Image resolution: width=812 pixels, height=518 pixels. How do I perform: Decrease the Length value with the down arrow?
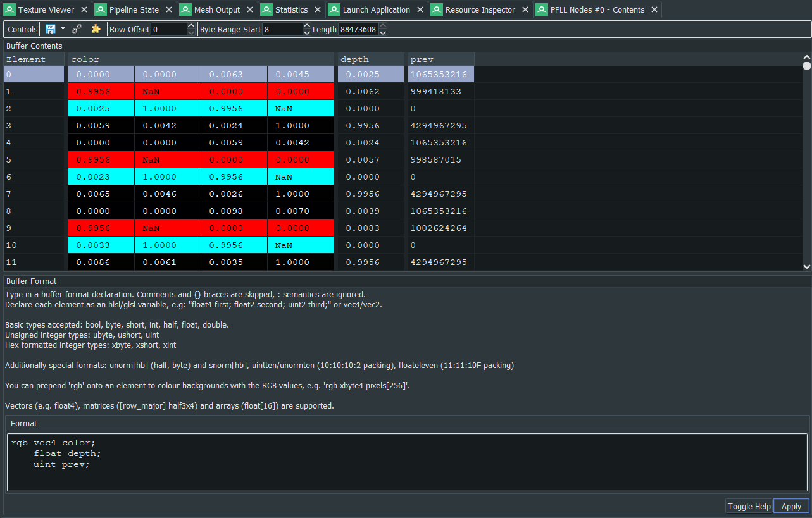click(382, 32)
